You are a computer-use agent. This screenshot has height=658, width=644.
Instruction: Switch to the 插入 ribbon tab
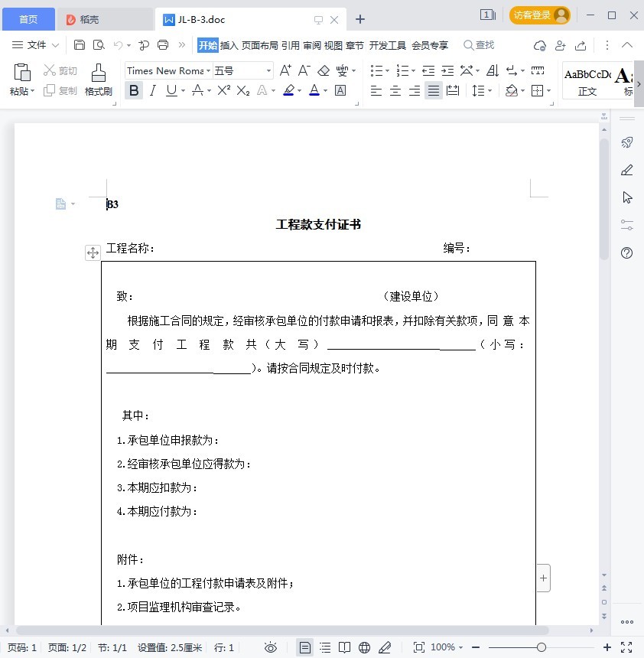tap(229, 45)
